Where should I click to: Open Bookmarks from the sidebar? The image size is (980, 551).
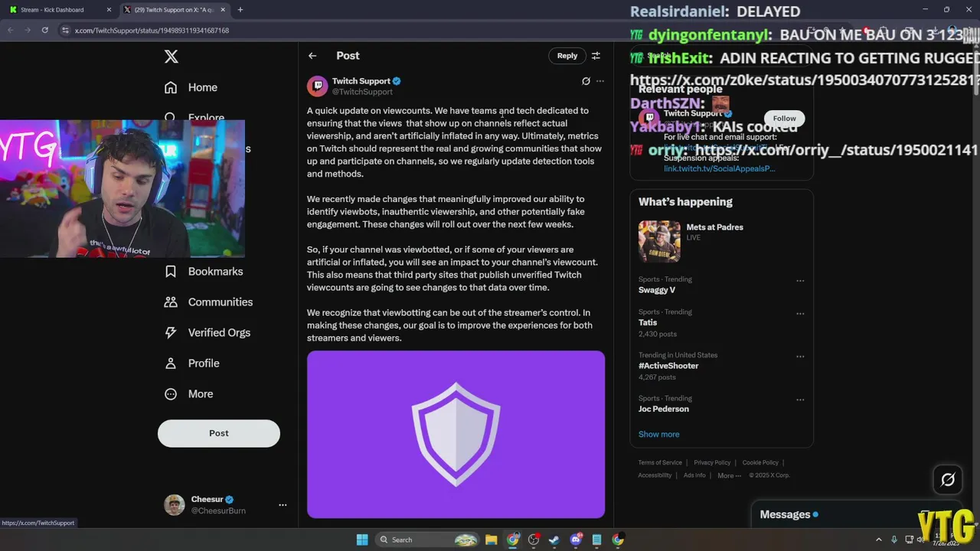204,272
